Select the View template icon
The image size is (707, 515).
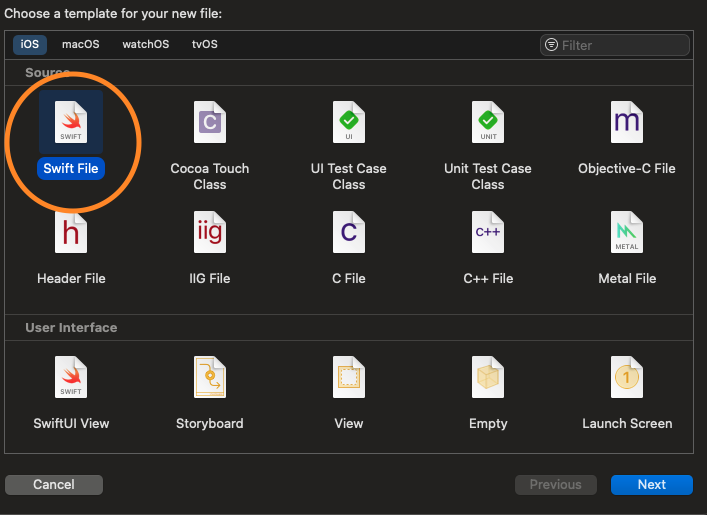pyautogui.click(x=349, y=377)
